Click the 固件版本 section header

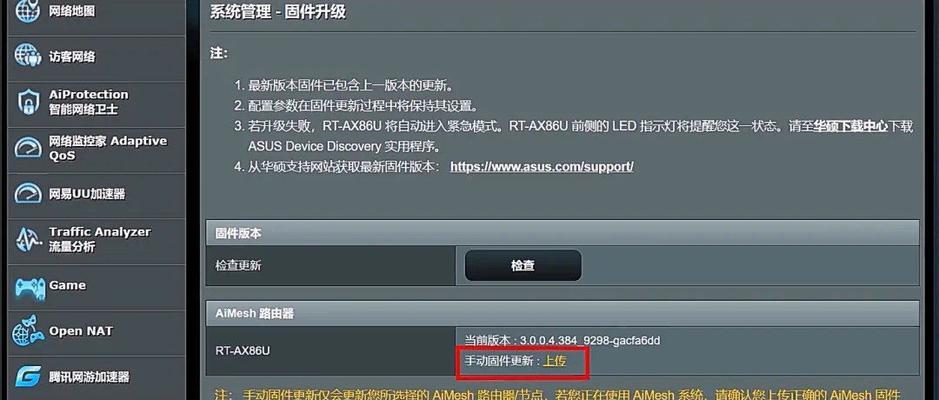click(x=562, y=233)
